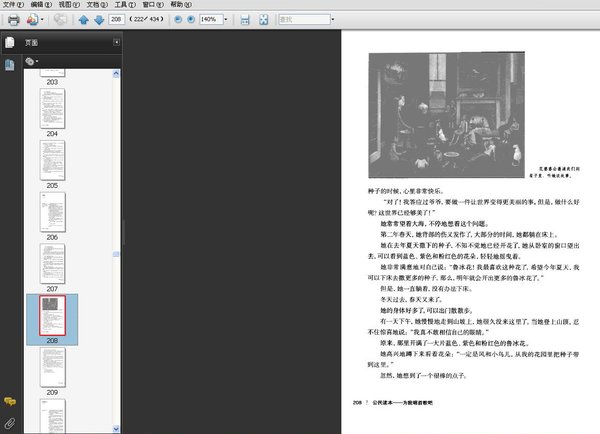Select page 207 thumbnail
This screenshot has width=600, height=434.
tap(51, 263)
